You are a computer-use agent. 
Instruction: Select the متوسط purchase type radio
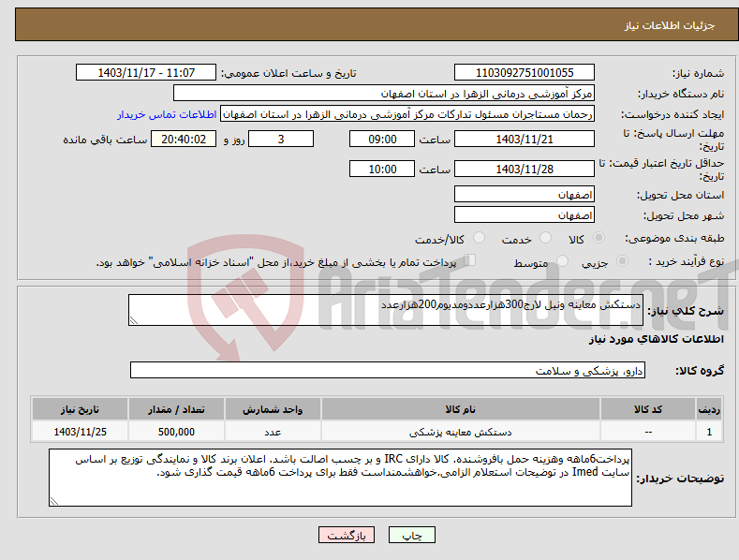point(562,260)
